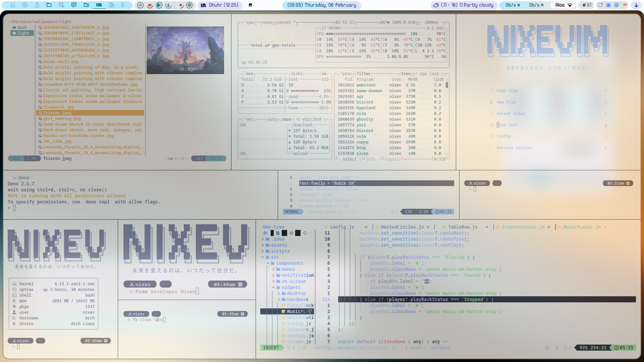Toggle the 'tree' view in btop proc panel
Image resolution: width=644 pixels, height=362 pixels.
click(x=406, y=74)
